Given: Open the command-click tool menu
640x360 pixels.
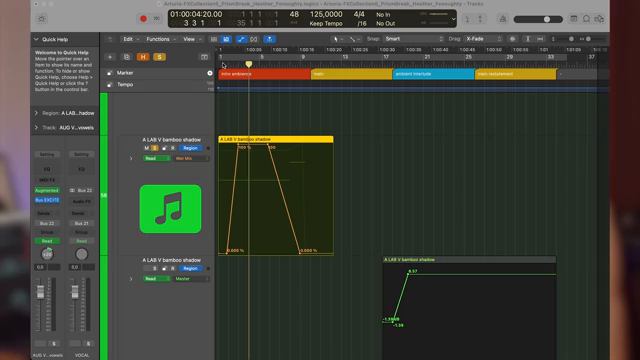Looking at the screenshot, I should pyautogui.click(x=354, y=39).
